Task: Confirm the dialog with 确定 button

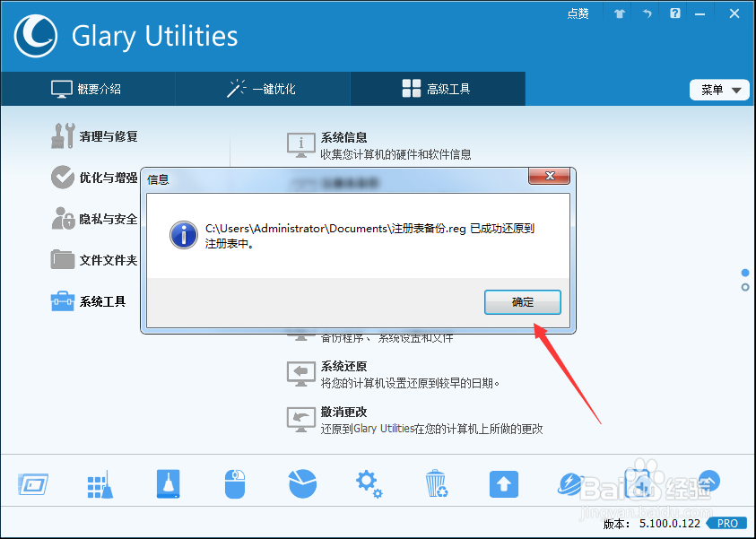Action: [x=523, y=302]
